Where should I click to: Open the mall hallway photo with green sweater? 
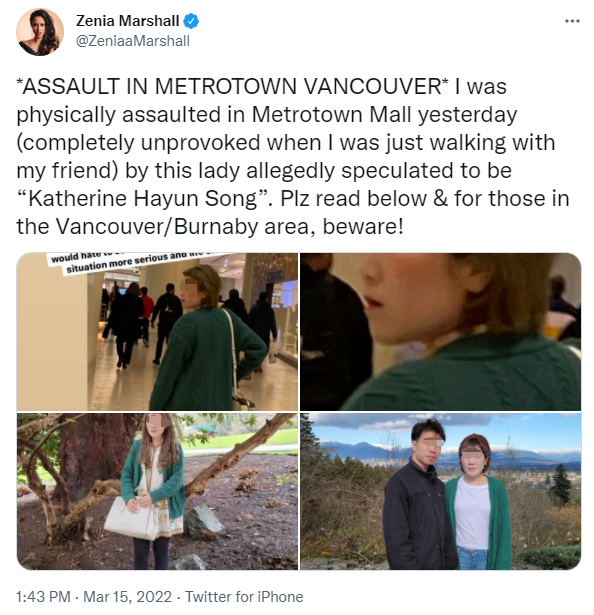coord(157,332)
